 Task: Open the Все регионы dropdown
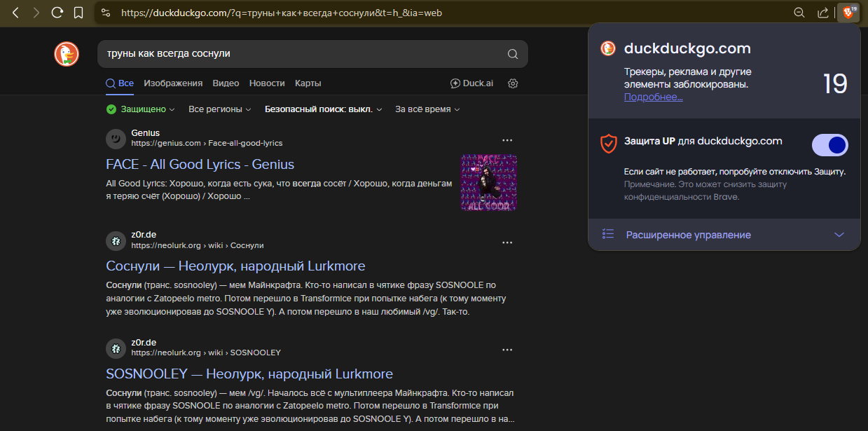[x=220, y=109]
